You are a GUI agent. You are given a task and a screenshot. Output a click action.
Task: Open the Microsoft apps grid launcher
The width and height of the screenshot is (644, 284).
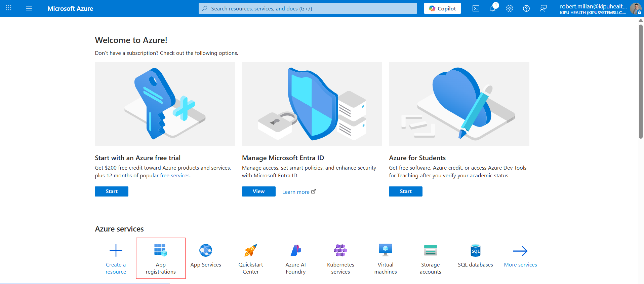(9, 8)
